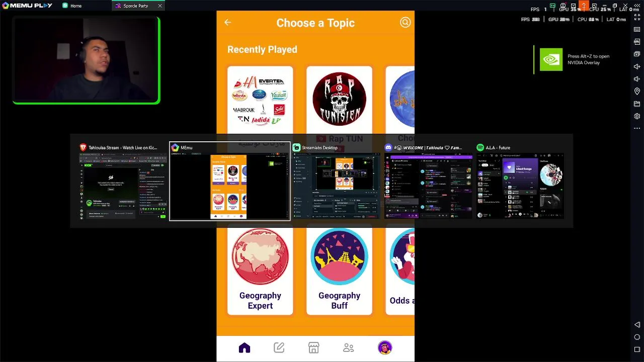Show more sidebar tools via three dots

[x=637, y=128]
